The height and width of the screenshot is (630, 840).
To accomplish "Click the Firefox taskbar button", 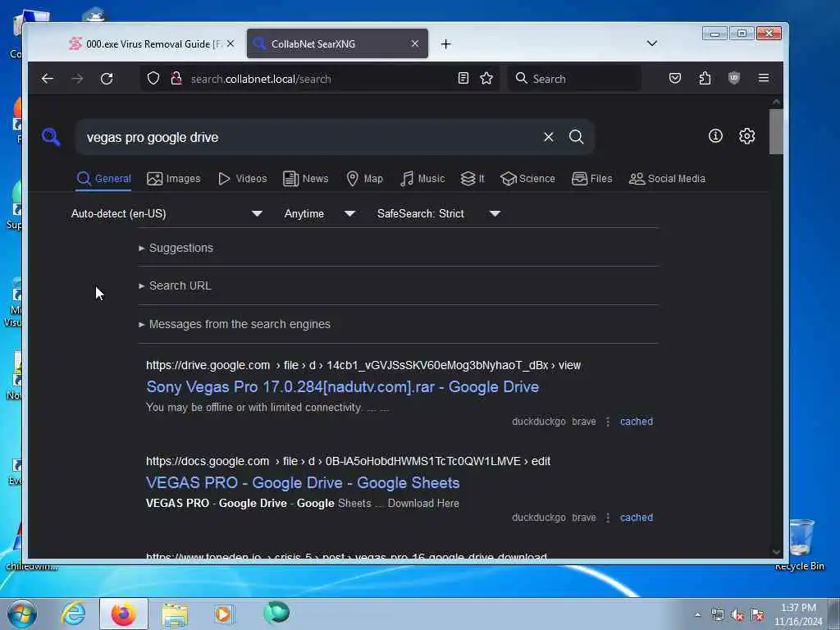I will click(124, 614).
